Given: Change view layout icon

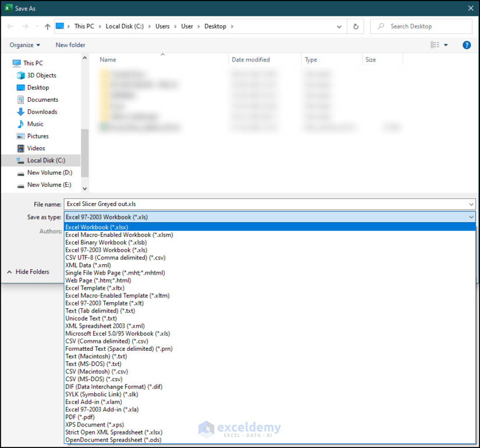Looking at the screenshot, I should click(435, 45).
